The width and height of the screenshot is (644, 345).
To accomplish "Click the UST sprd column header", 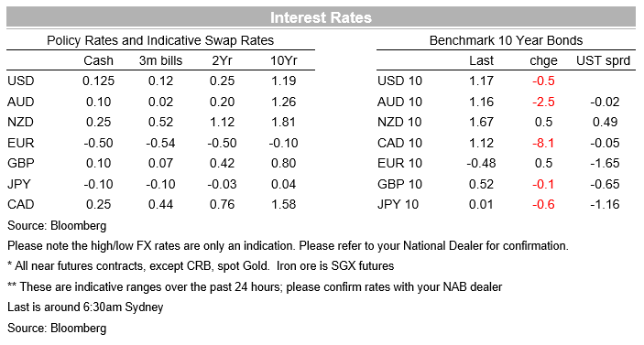I will click(x=603, y=60).
